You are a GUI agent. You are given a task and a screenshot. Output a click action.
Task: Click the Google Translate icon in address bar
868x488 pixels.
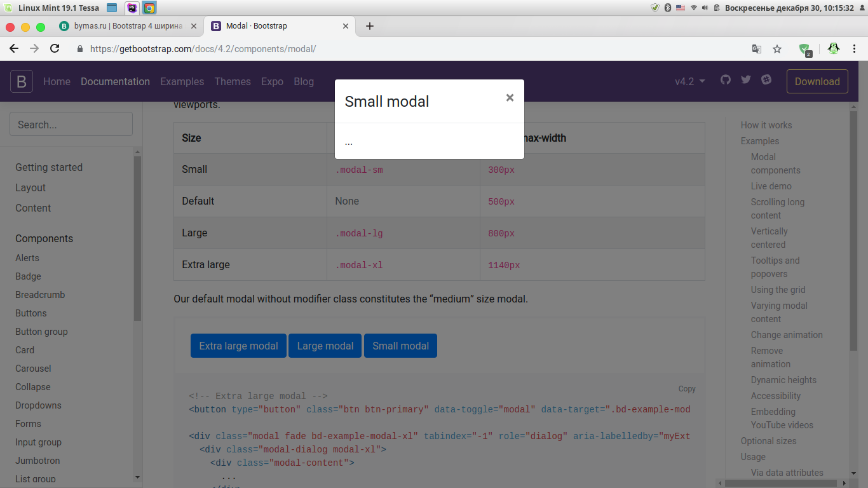point(756,49)
